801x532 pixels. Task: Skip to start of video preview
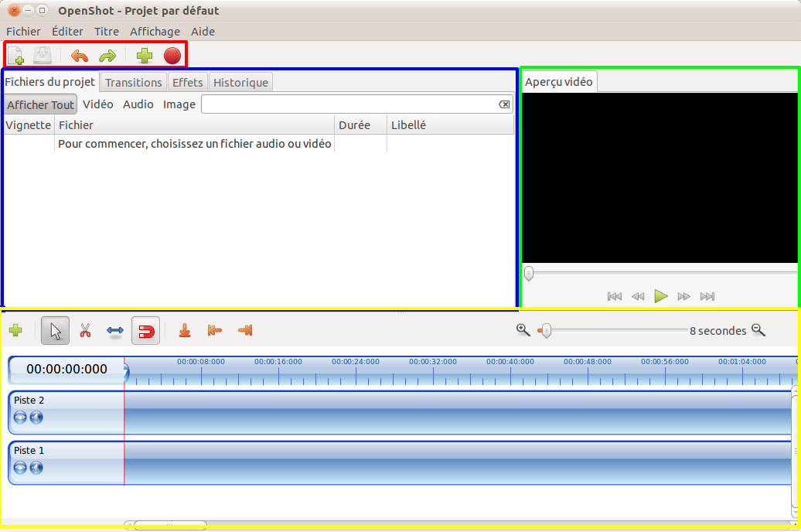point(615,296)
